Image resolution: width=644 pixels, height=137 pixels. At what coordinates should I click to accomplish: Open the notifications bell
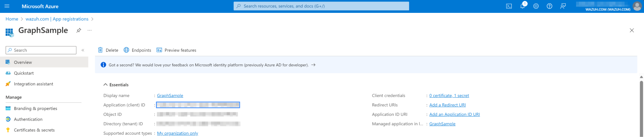coord(522,6)
